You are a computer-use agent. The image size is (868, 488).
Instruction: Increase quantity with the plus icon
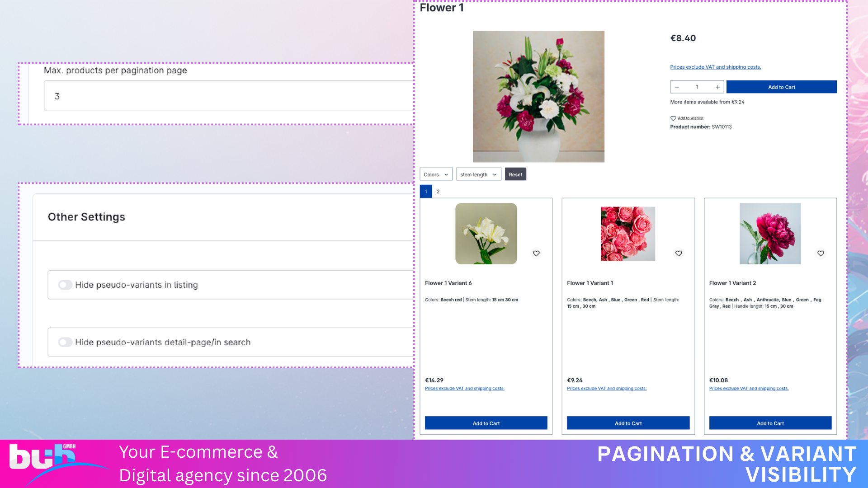(717, 87)
